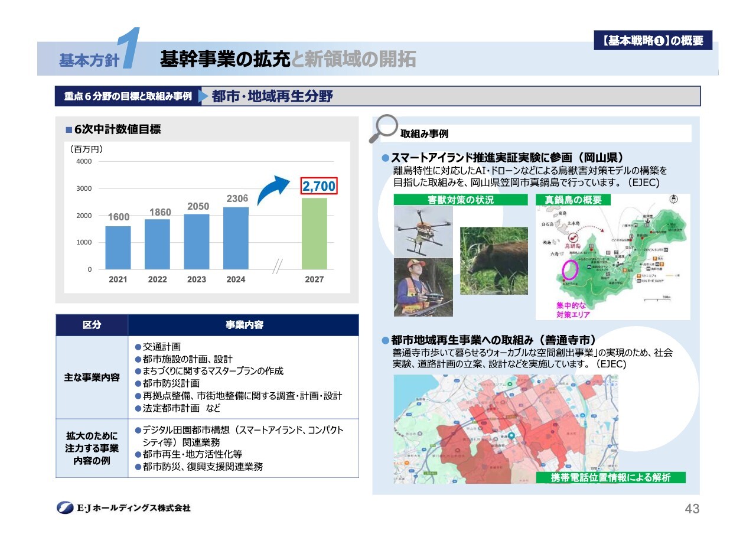Click the Manabeshima island map image

pos(612,256)
